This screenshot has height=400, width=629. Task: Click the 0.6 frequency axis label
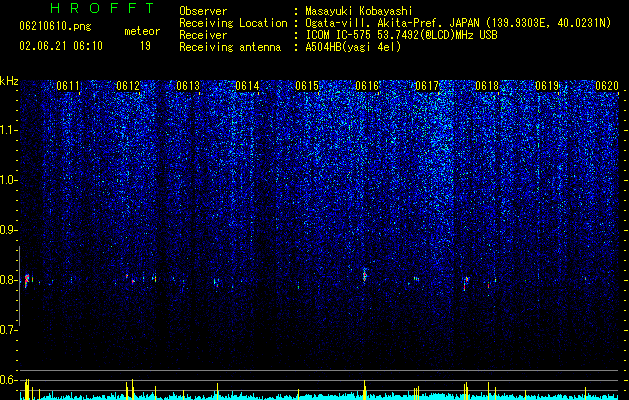(8, 380)
